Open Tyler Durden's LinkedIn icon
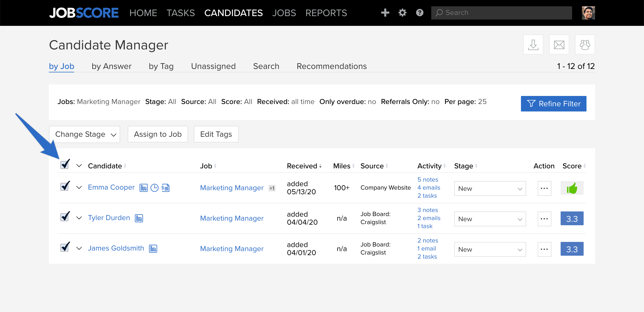Image resolution: width=644 pixels, height=312 pixels. pos(139,218)
